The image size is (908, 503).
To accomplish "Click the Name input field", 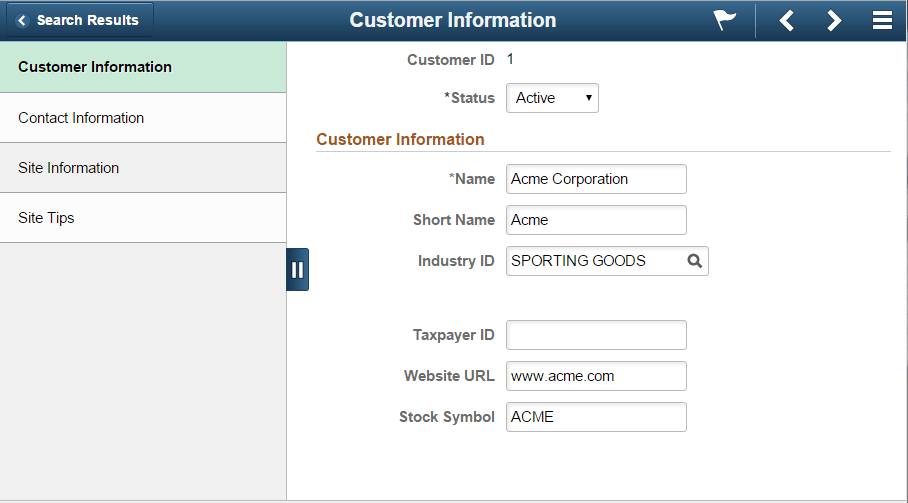I will click(x=596, y=179).
